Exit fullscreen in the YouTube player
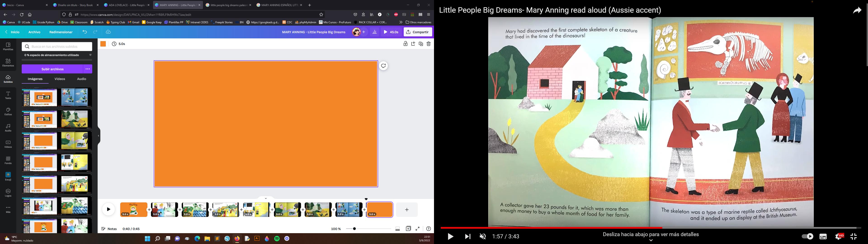868x244 pixels. [x=854, y=237]
